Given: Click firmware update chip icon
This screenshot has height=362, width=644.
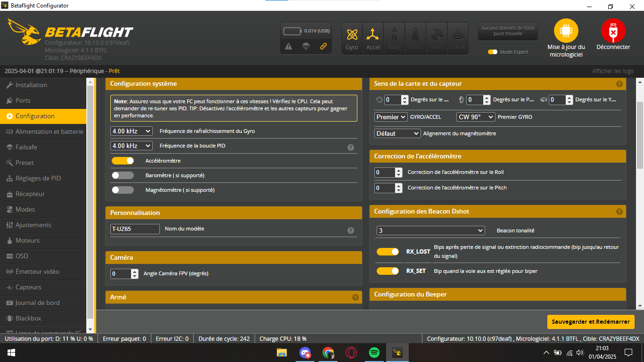Looking at the screenshot, I should click(x=566, y=32).
